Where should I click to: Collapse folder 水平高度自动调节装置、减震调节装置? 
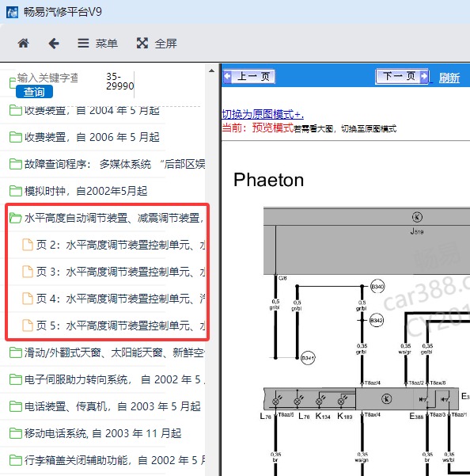coord(107,218)
